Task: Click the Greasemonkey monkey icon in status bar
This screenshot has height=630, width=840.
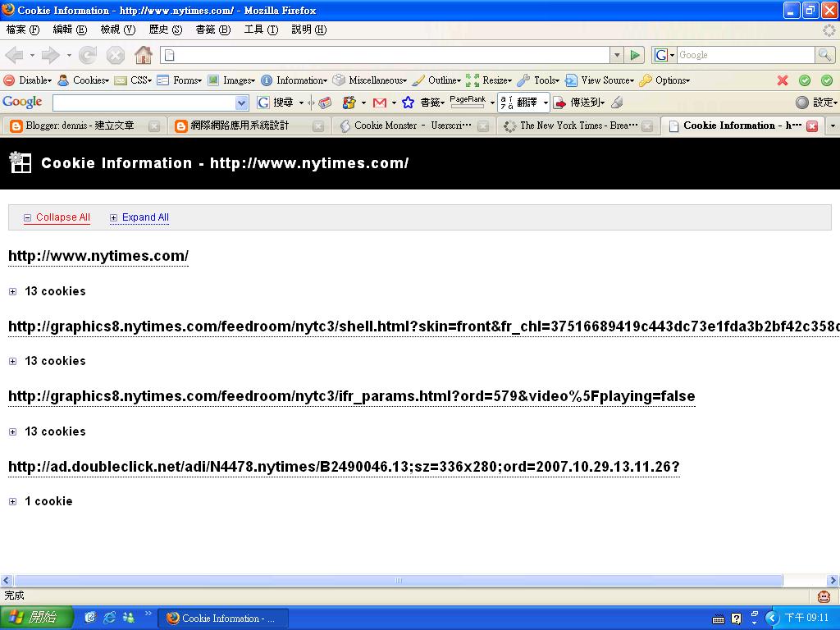Action: 824,596
